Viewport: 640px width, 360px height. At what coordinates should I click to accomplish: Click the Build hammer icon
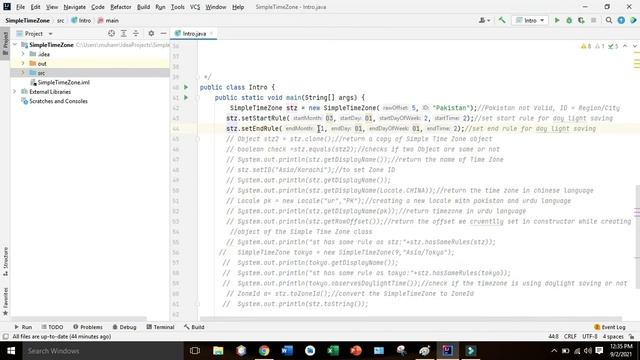pos(502,20)
